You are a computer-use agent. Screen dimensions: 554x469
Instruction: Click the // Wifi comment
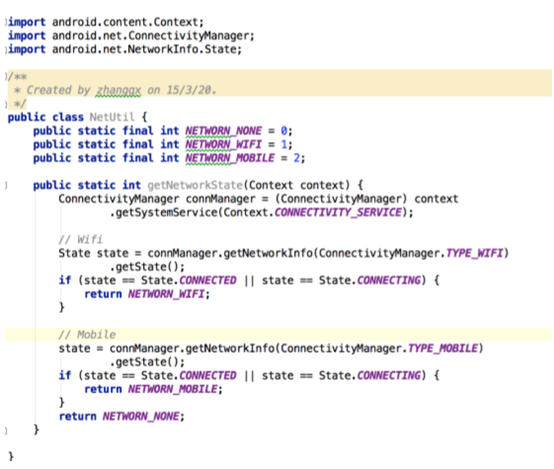coord(81,240)
